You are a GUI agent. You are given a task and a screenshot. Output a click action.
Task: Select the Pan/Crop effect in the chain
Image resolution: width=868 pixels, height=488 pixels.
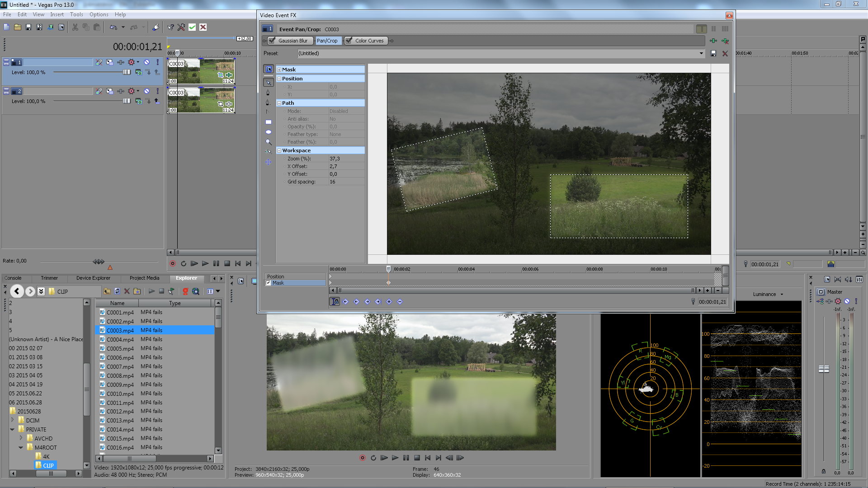coord(327,41)
